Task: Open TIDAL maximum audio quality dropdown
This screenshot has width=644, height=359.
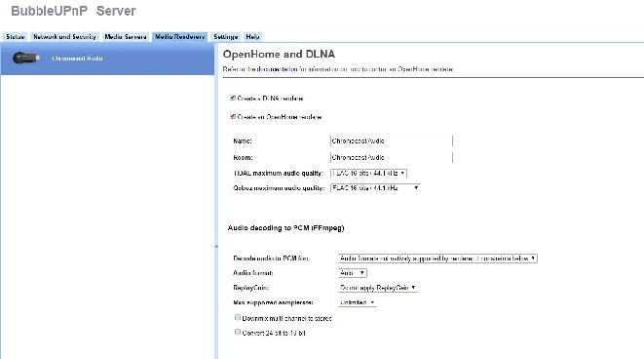Action: click(368, 173)
